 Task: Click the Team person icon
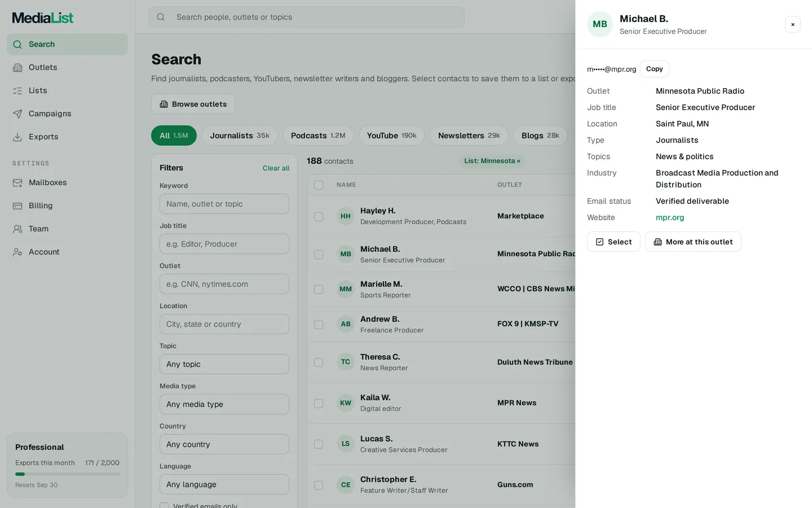point(17,229)
